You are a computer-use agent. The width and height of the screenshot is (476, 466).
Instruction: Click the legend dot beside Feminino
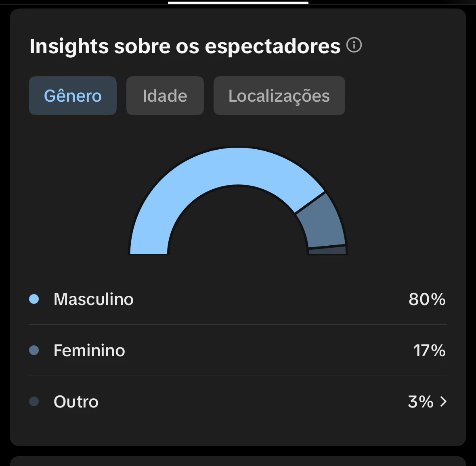[34, 350]
